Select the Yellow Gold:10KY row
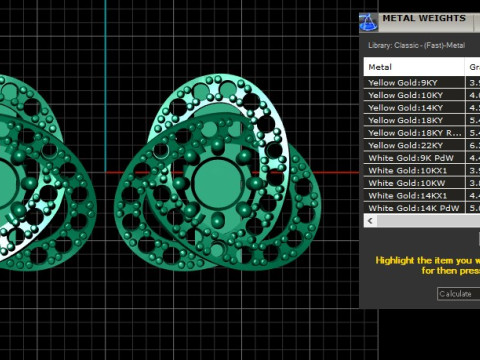480x360 pixels. click(x=422, y=95)
